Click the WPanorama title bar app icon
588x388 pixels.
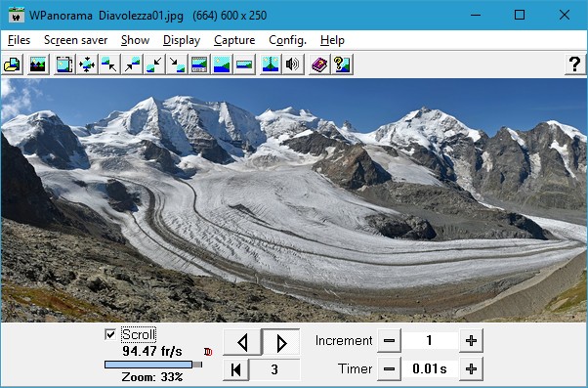(x=16, y=15)
